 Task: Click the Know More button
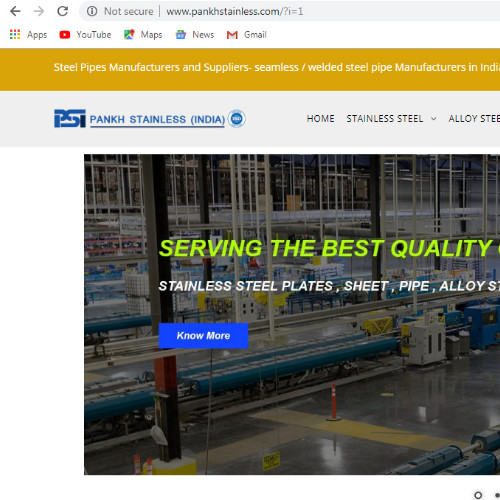[x=203, y=335]
